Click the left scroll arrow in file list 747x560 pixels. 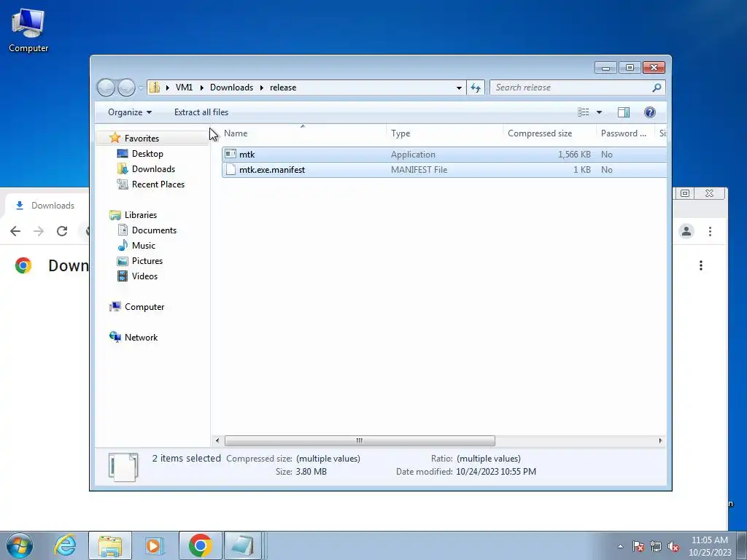[x=217, y=440]
